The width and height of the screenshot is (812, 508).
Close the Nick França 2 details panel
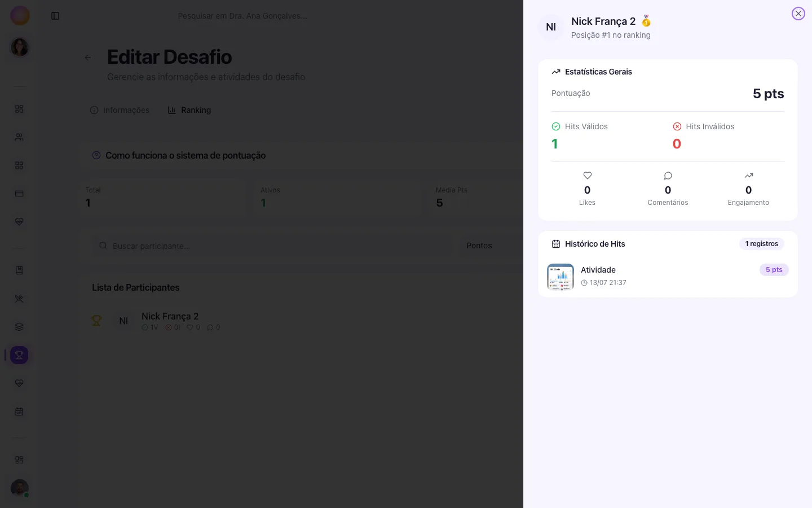[x=798, y=14]
